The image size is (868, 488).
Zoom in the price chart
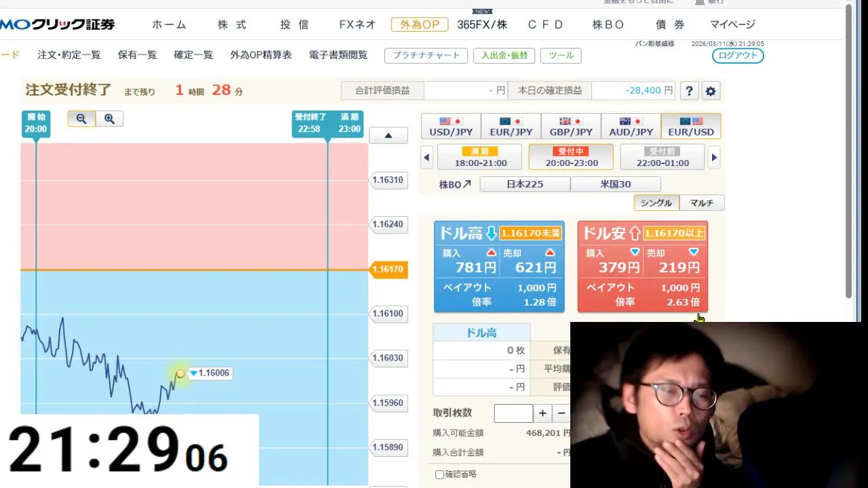[x=109, y=119]
